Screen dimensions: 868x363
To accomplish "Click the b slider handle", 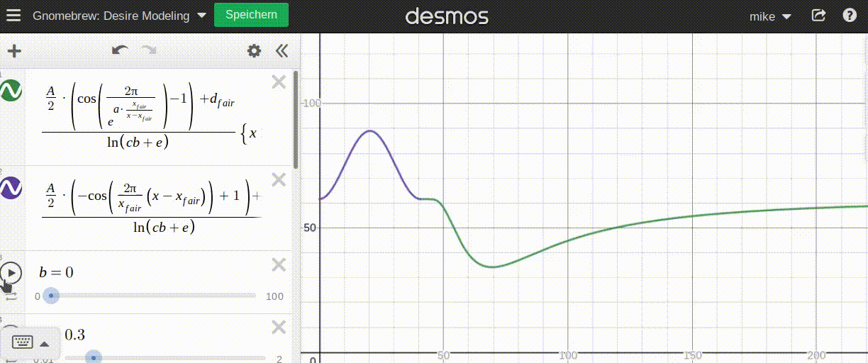I will 51,296.
